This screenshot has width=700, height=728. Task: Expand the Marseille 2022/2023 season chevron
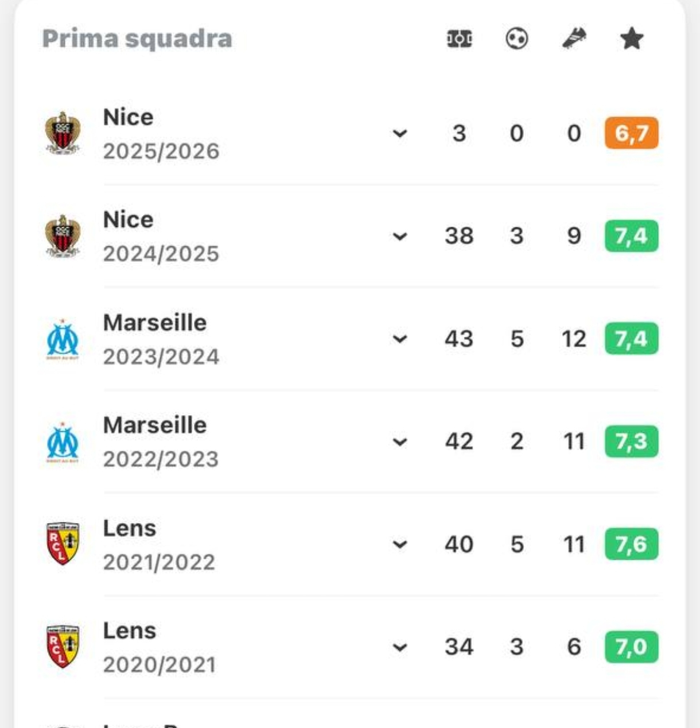(400, 442)
